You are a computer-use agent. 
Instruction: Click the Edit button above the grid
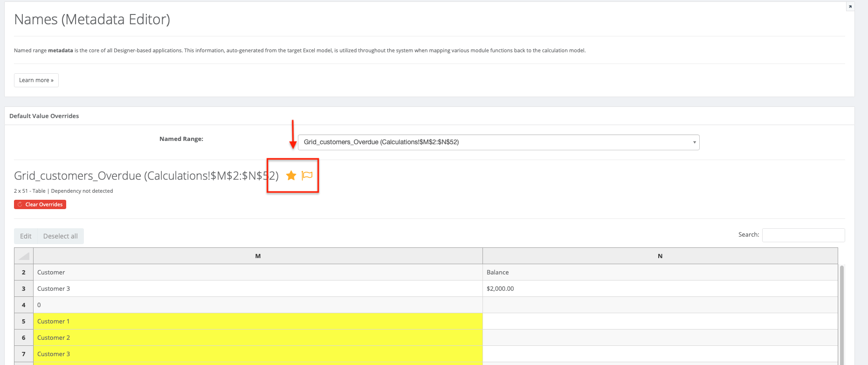coord(26,236)
